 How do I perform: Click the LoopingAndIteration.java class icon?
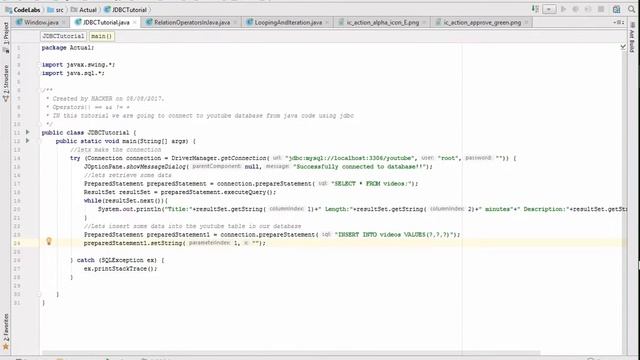click(249, 22)
